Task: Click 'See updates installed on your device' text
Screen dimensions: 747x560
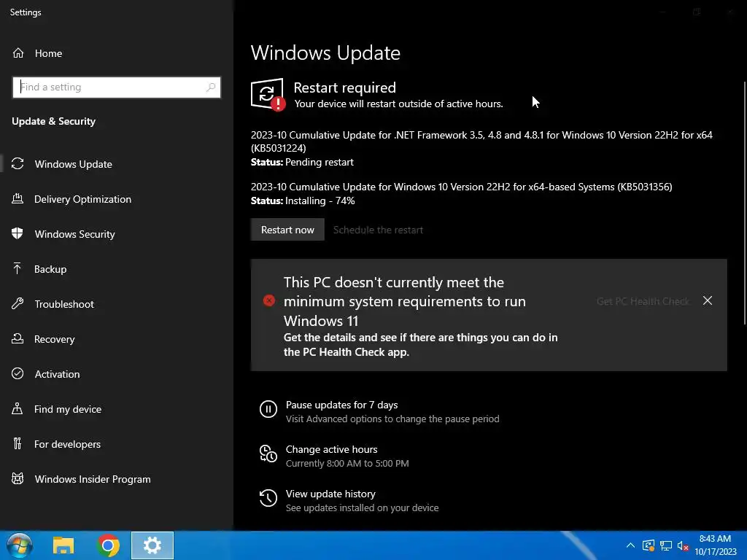Action: (x=362, y=508)
